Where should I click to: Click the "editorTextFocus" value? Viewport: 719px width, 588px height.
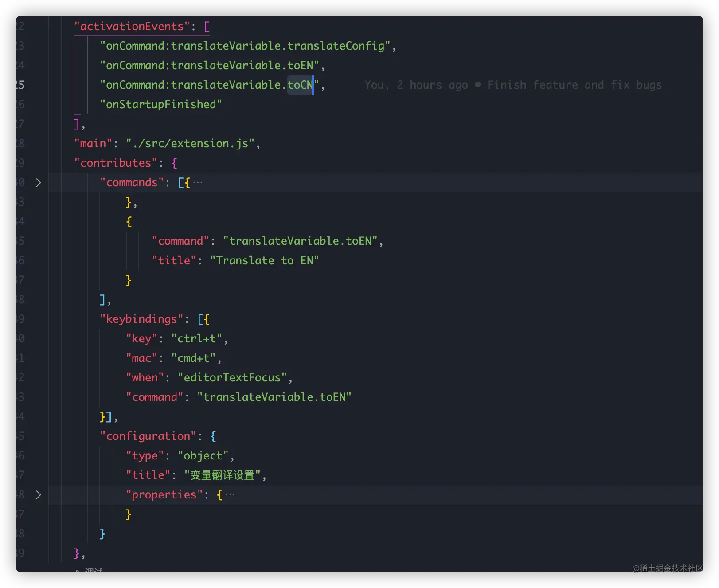[x=232, y=378]
